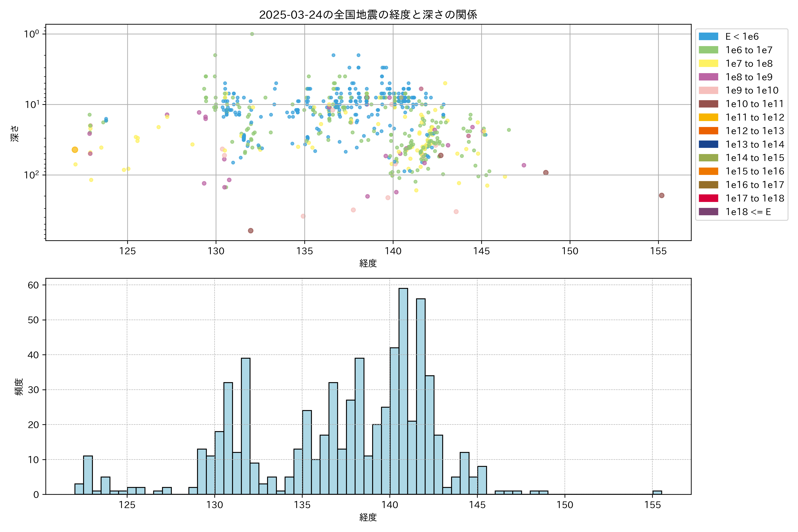Click the pink '1e9 to 1e10' legend swatch

coord(708,90)
